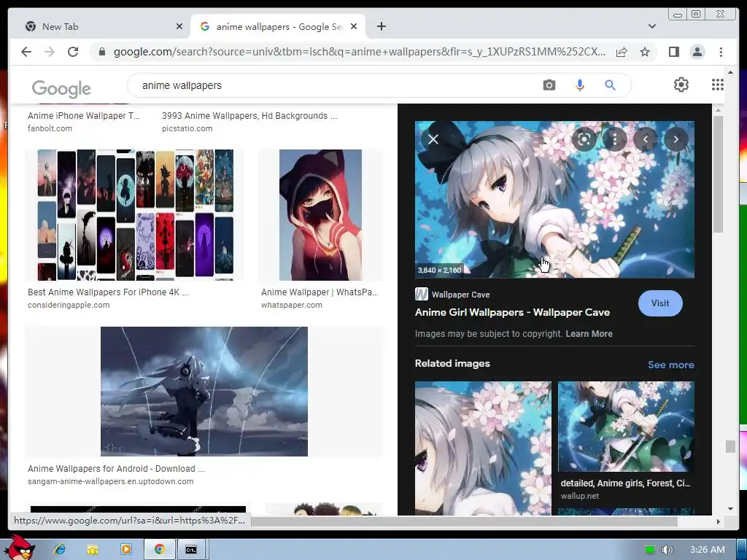747x560 pixels.
Task: Open the Learn More copyright link
Action: click(589, 334)
